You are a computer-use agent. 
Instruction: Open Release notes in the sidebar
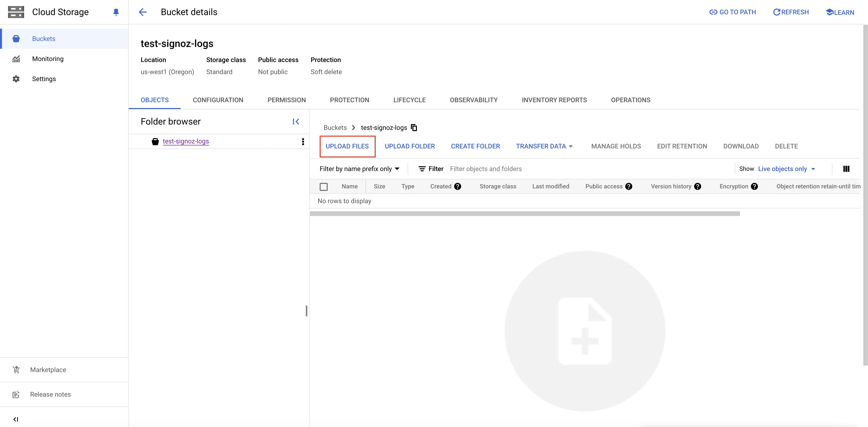[64, 394]
